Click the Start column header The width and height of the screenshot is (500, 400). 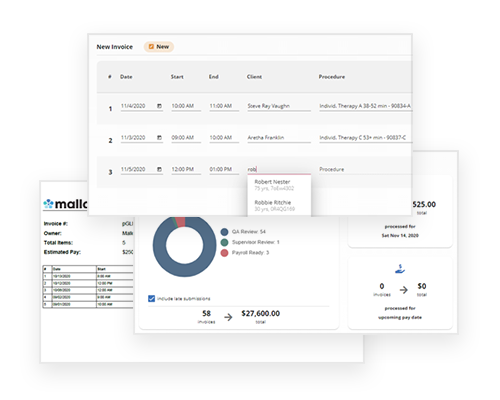pos(177,77)
